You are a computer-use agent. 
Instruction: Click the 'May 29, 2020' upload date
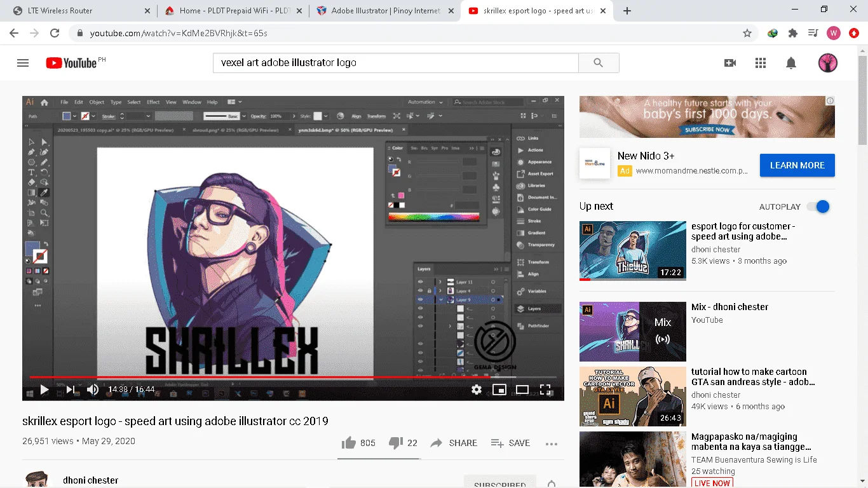click(108, 441)
